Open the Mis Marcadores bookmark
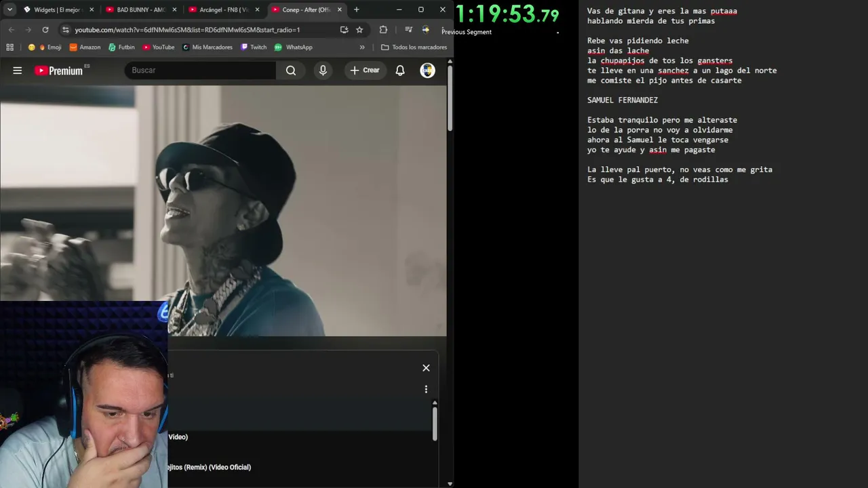This screenshot has width=868, height=488. click(208, 47)
